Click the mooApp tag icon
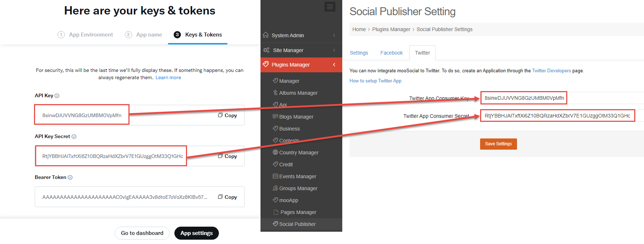 click(x=275, y=200)
